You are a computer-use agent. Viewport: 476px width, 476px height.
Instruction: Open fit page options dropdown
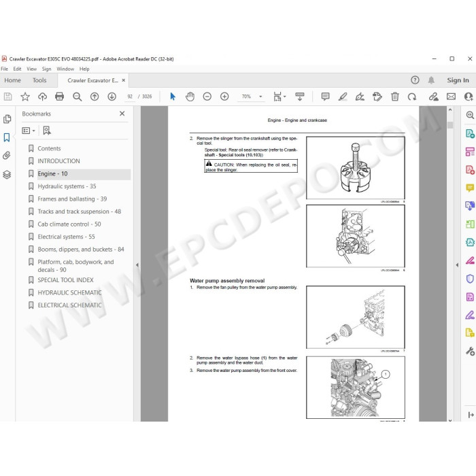(279, 97)
